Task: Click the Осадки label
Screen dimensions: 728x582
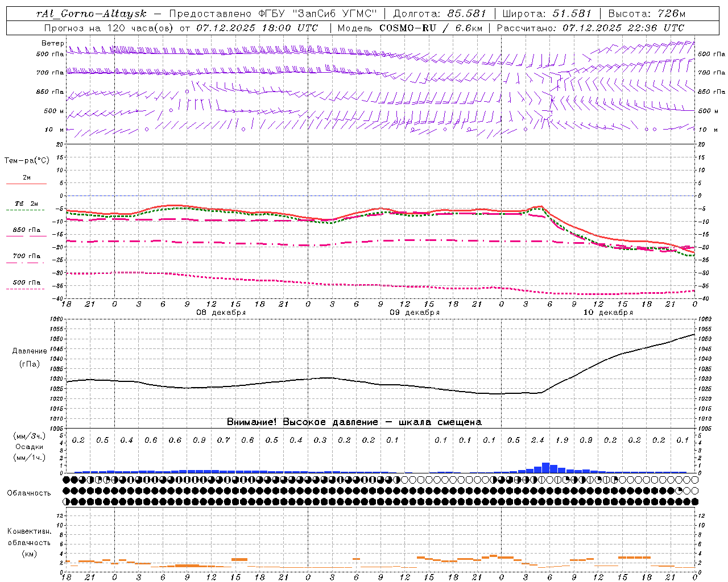Action: 30,447
